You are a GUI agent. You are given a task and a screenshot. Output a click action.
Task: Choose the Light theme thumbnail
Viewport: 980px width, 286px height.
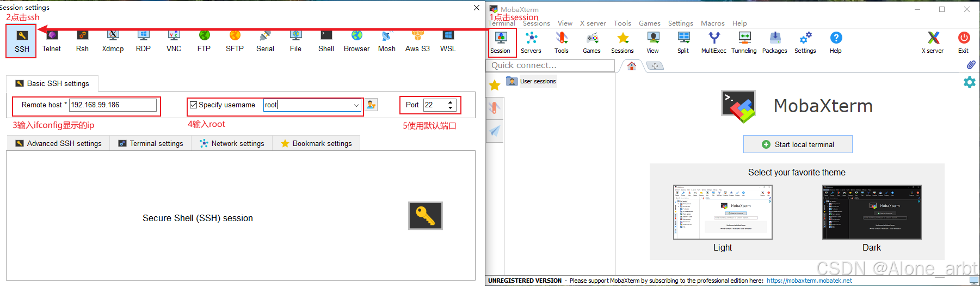(723, 212)
